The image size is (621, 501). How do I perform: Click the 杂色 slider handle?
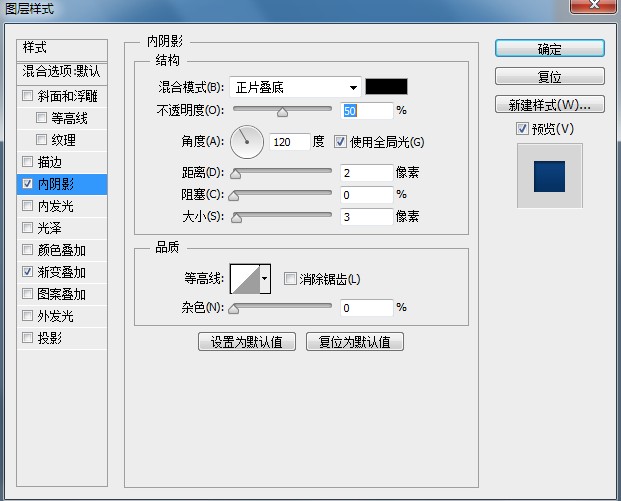point(234,309)
